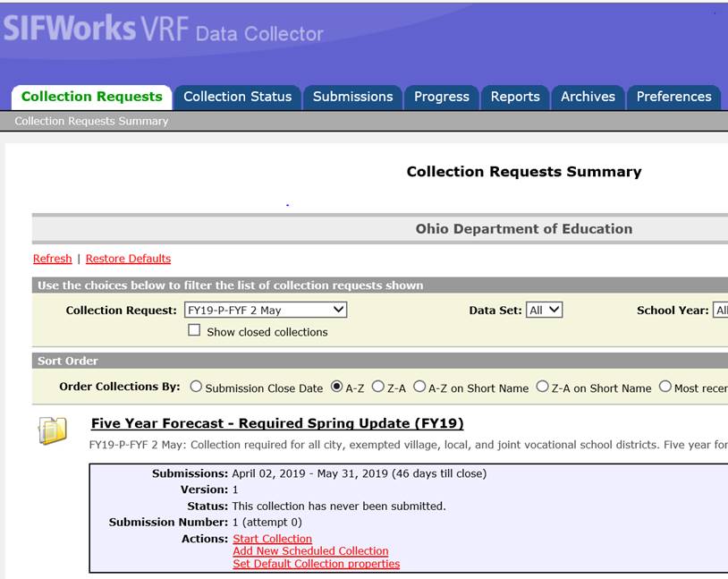728x579 pixels.
Task: Open the Reports tab
Action: click(x=515, y=97)
